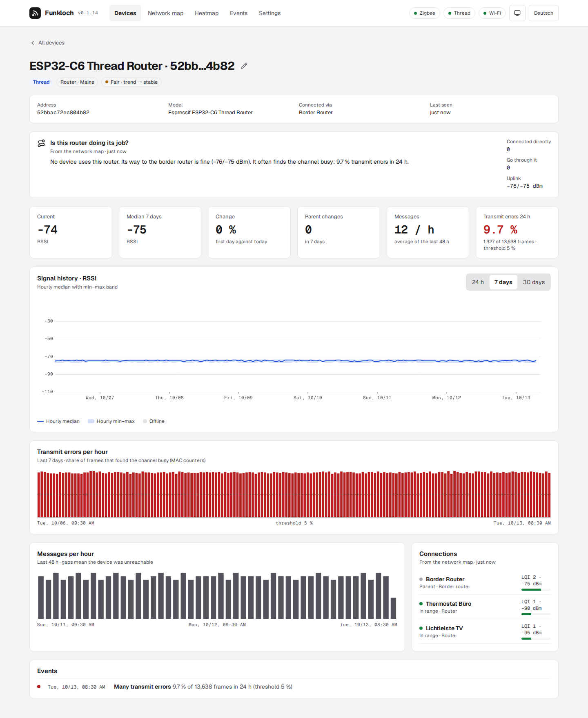The image size is (588, 718).
Task: Open the Border Router connection entry
Action: tap(485, 582)
